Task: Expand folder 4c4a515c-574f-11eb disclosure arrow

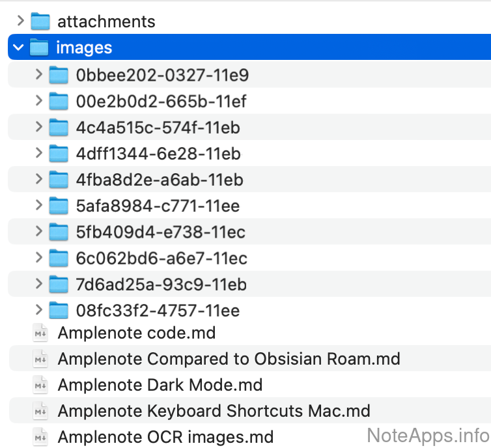Action: click(x=39, y=128)
